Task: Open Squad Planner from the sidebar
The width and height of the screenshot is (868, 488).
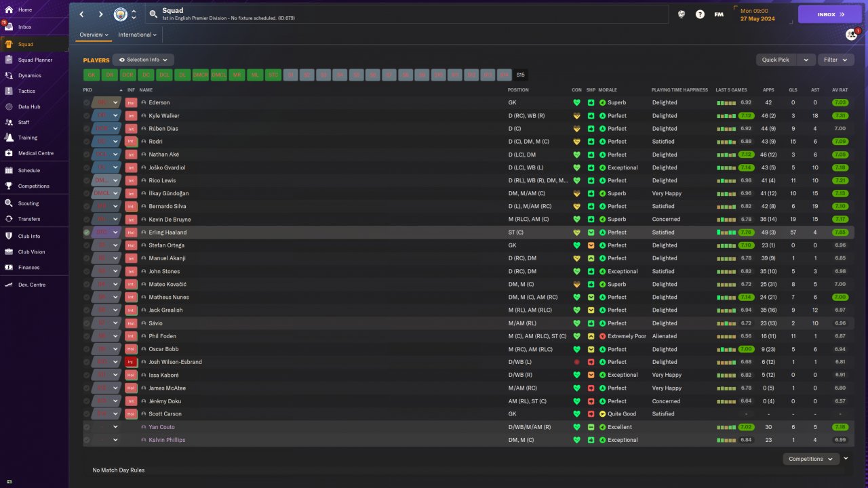Action: pyautogui.click(x=35, y=60)
